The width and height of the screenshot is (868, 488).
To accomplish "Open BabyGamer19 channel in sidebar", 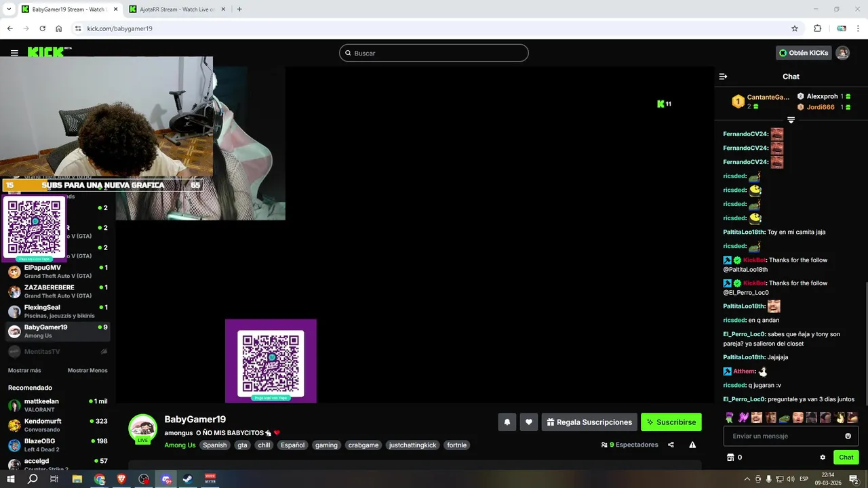I will pyautogui.click(x=58, y=331).
